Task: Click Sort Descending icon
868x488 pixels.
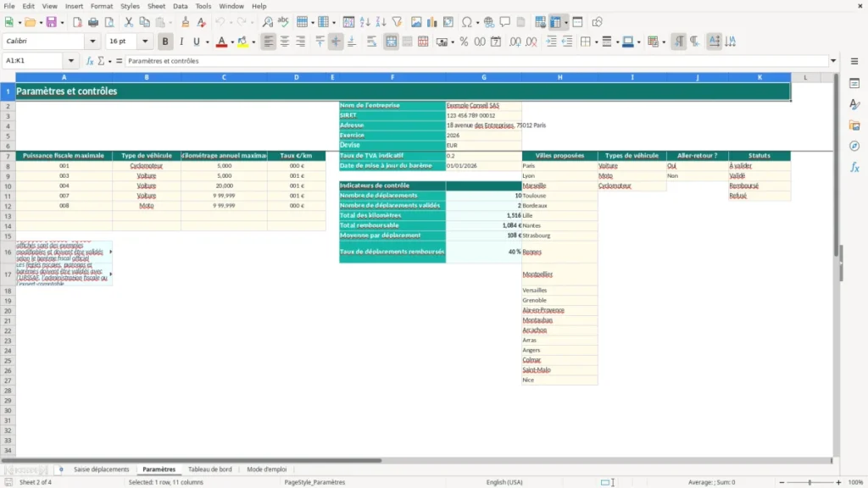Action: (x=381, y=22)
